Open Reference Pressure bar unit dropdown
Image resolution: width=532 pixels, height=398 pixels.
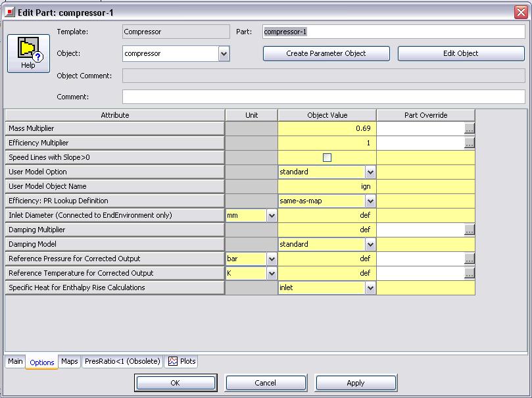tap(272, 259)
